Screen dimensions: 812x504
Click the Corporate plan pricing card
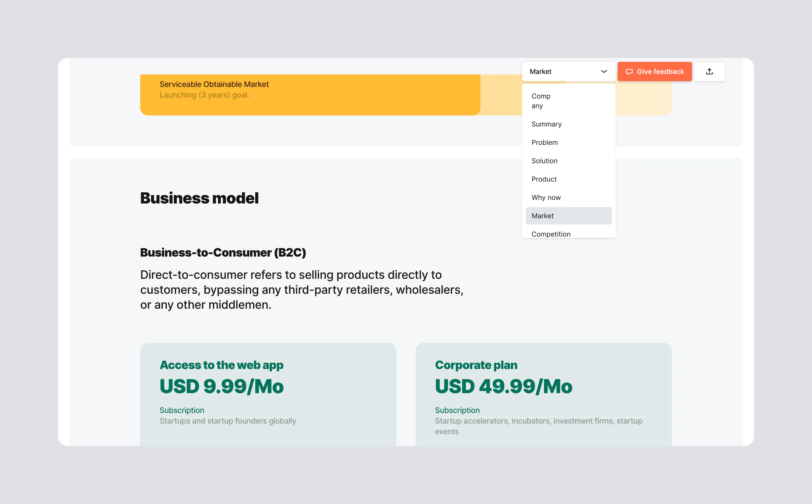click(543, 394)
